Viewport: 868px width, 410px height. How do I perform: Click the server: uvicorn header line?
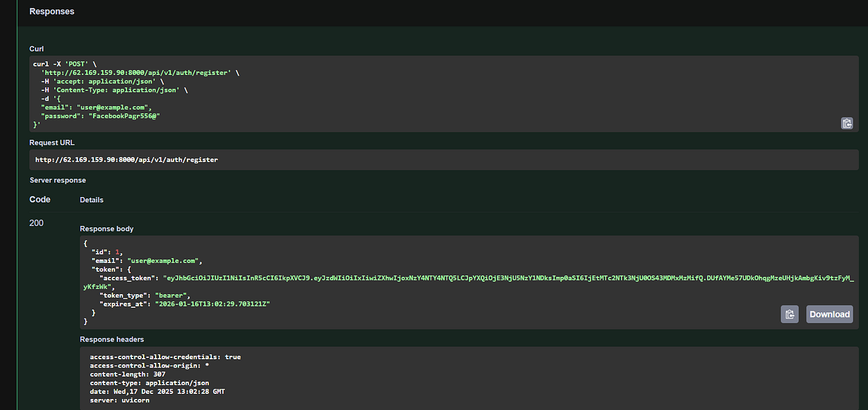coord(119,400)
